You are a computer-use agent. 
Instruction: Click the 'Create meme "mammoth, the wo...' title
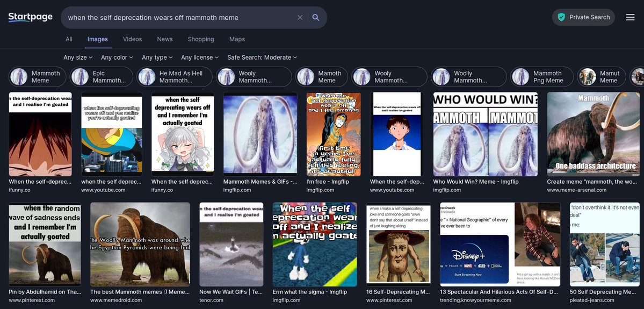tap(592, 182)
